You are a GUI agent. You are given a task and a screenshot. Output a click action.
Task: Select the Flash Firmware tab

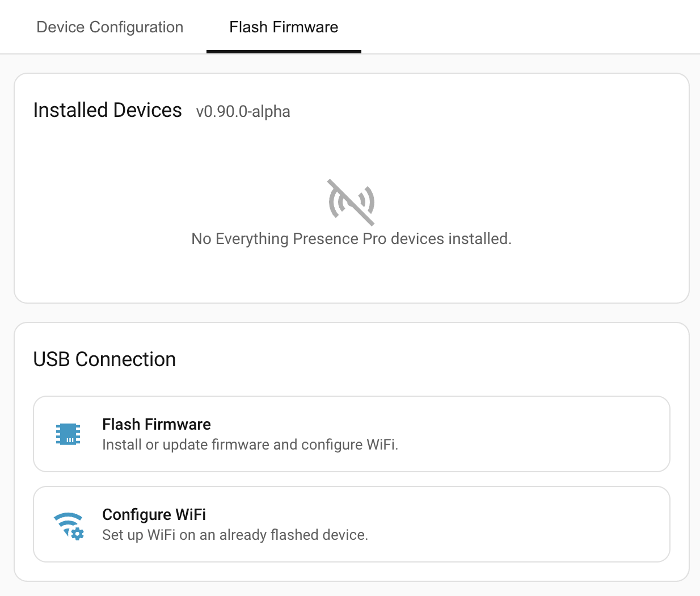coord(283,27)
